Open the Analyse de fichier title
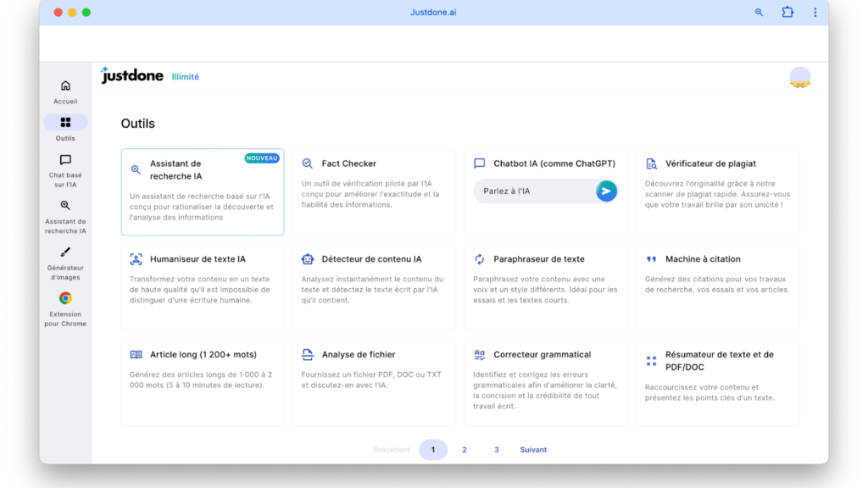This screenshot has width=868, height=488. (359, 355)
